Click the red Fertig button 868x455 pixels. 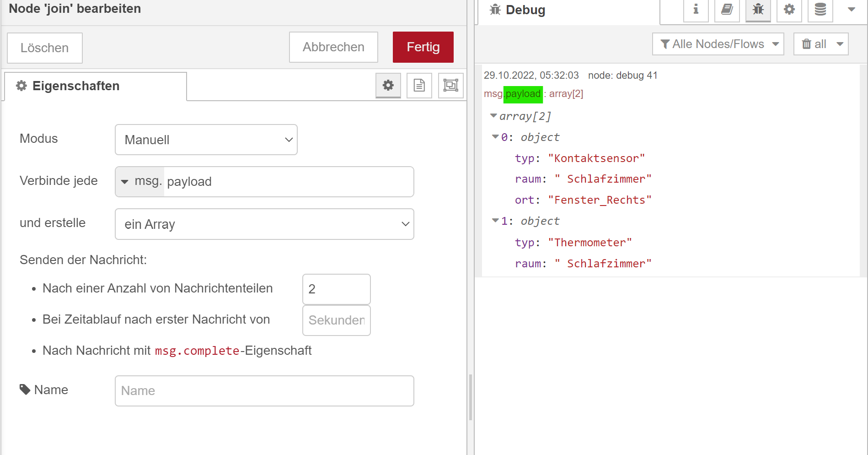(x=423, y=47)
